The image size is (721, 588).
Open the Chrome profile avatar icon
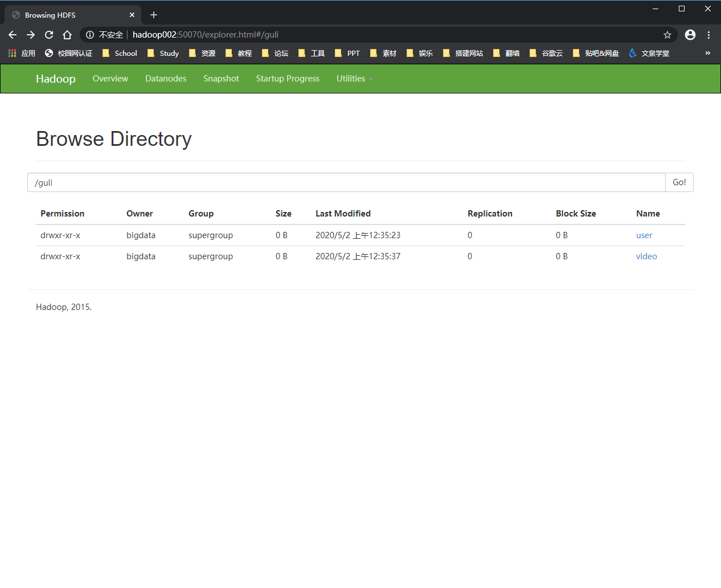pyautogui.click(x=690, y=35)
